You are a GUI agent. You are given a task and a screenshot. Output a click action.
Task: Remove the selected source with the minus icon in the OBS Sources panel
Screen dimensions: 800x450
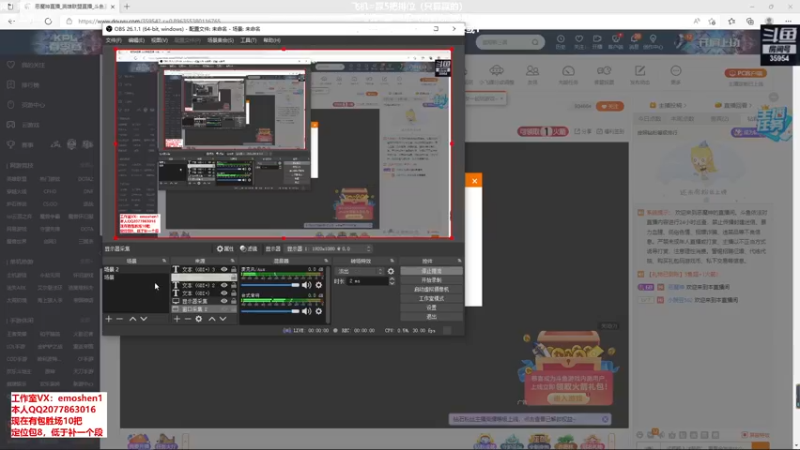click(188, 319)
